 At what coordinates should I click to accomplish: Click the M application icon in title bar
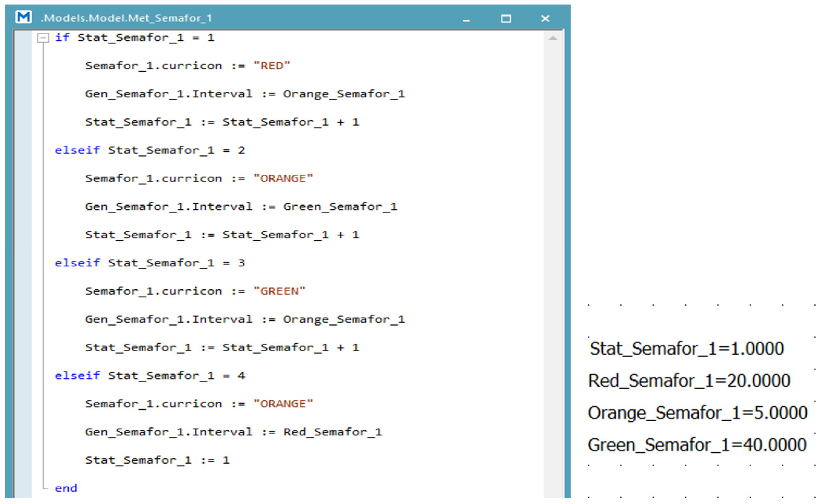[23, 17]
